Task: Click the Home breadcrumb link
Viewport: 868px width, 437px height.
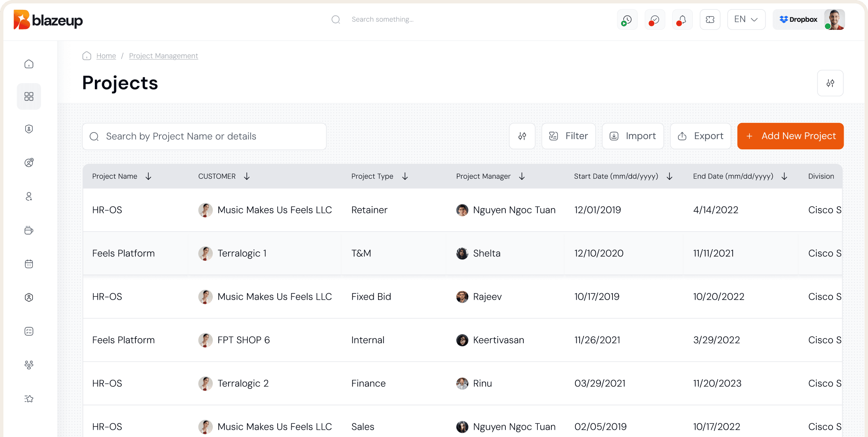Action: (x=106, y=56)
